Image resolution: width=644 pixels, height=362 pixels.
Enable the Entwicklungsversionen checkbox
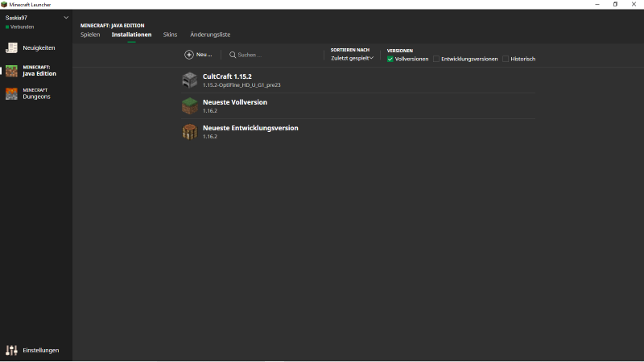click(x=436, y=59)
